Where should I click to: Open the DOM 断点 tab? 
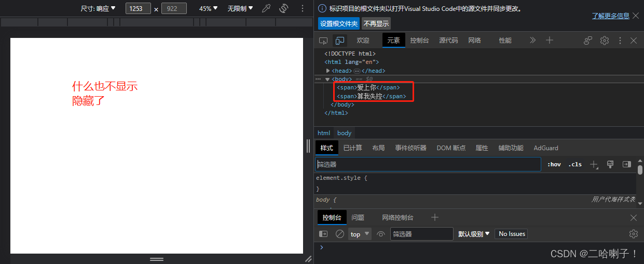coord(451,148)
